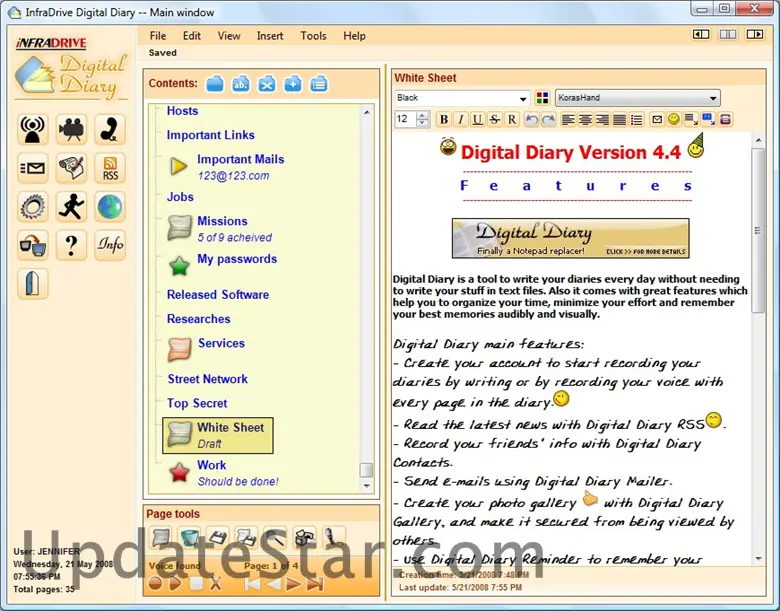This screenshot has height=611, width=780.
Task: Open the RSS feed sidebar icon
Action: pyautogui.click(x=109, y=168)
